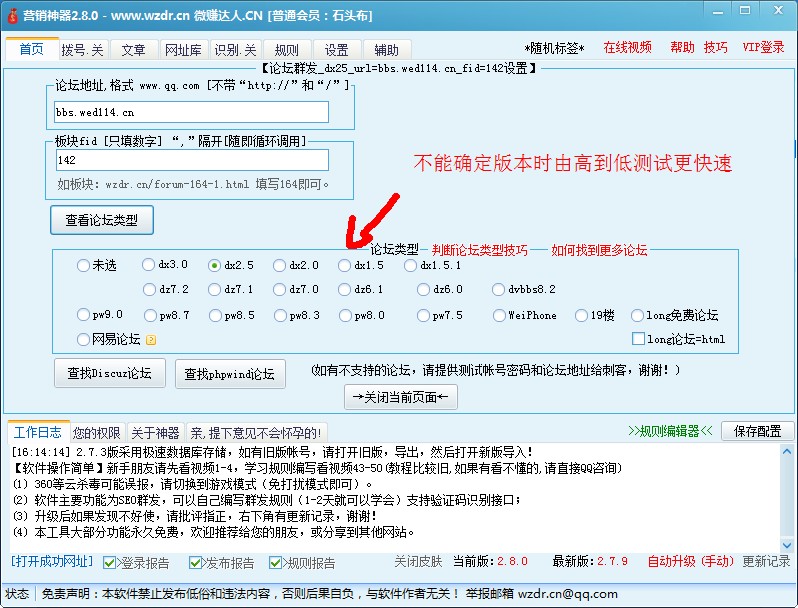Switch to the 辅助 tab
Image resolution: width=798 pixels, height=608 pixels.
point(386,50)
